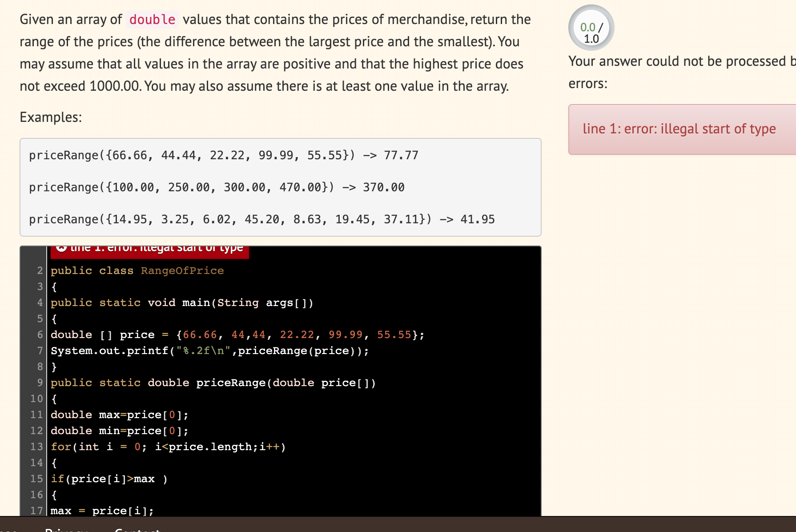Dismiss the 'illegal start of type' editor annotation
796x532 pixels.
(x=62, y=248)
